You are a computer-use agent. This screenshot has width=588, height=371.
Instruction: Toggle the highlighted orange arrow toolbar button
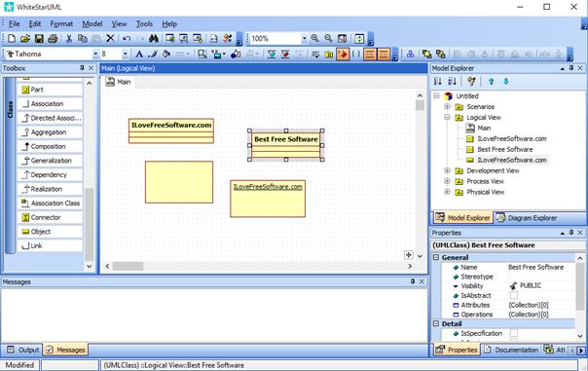[x=343, y=54]
